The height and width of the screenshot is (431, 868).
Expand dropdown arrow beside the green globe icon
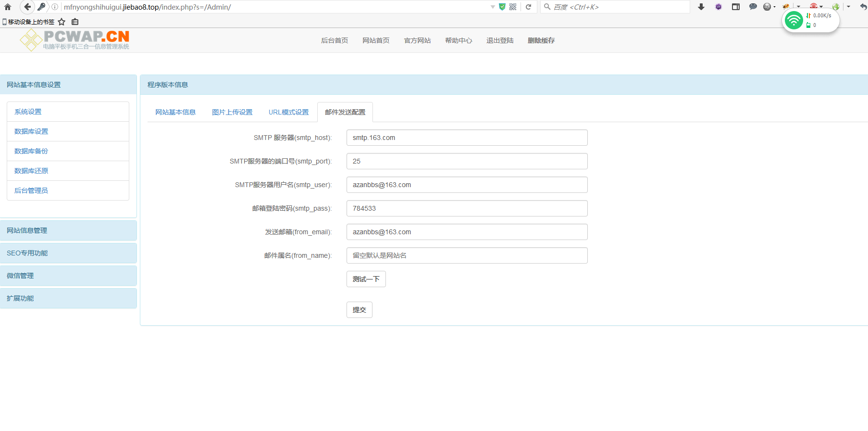point(849,7)
